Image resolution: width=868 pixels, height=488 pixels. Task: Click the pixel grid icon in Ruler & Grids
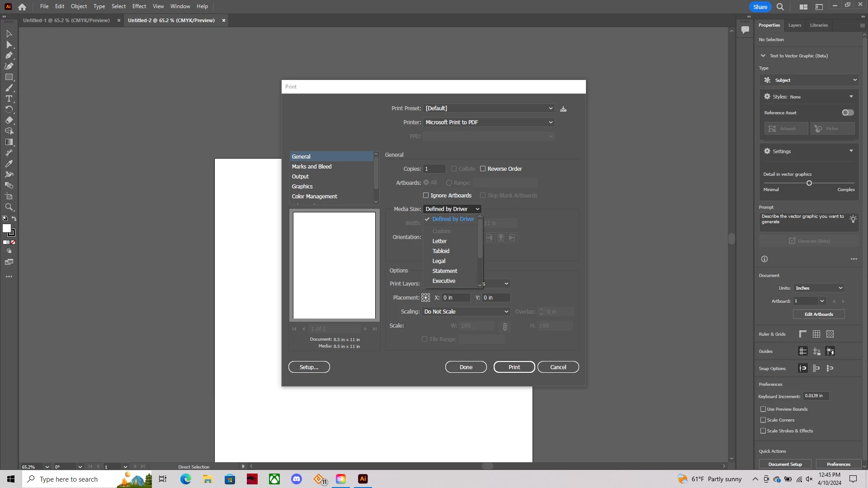pos(830,334)
